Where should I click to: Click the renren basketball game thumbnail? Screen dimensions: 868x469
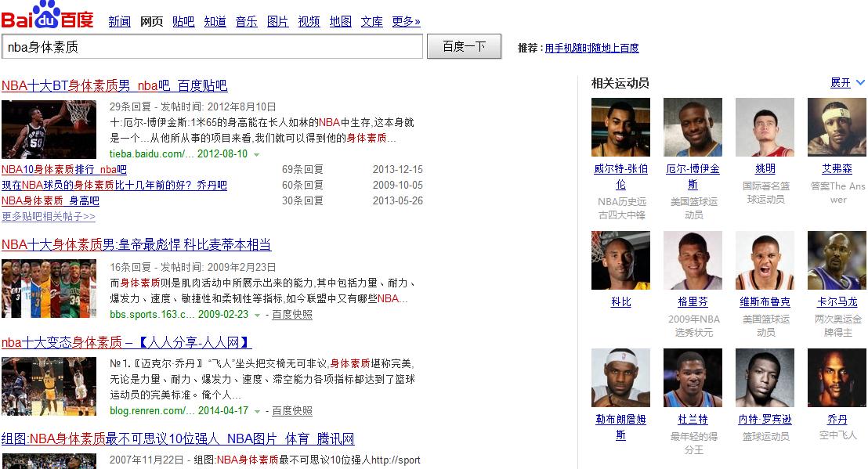[x=49, y=387]
